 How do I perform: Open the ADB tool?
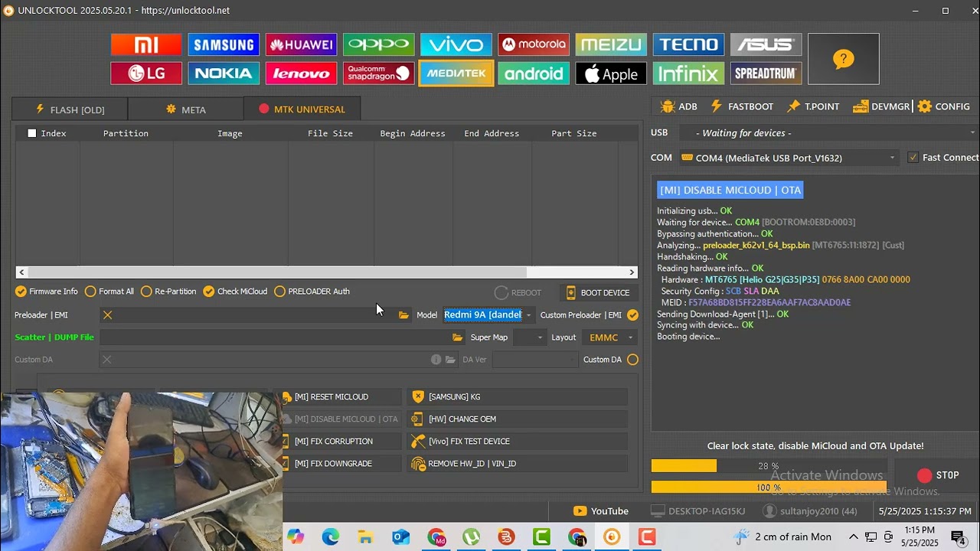click(x=679, y=106)
